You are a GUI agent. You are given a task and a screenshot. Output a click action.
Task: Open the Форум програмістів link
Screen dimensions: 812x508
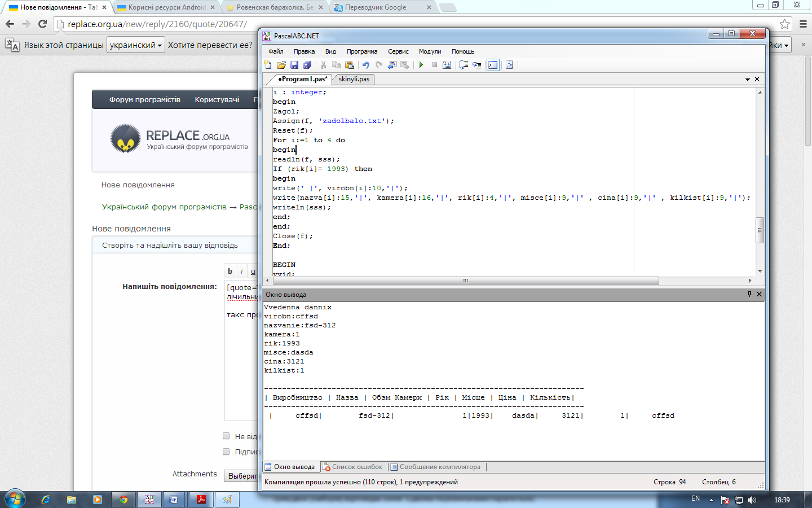(145, 100)
